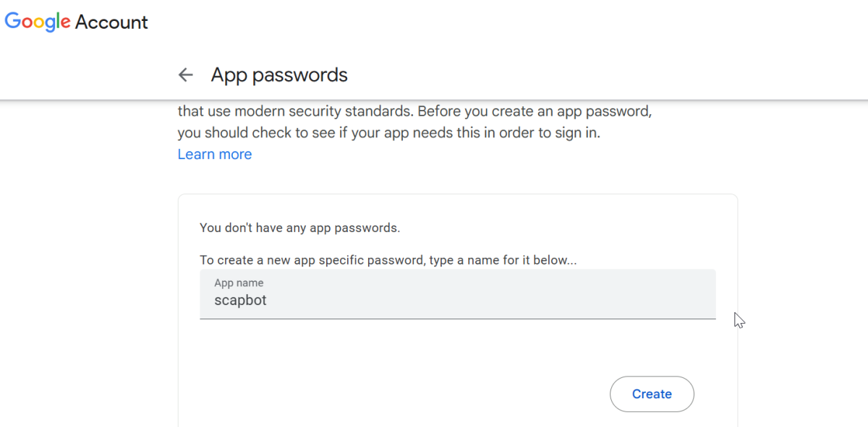Click the Create button
The image size is (868, 427).
(652, 394)
